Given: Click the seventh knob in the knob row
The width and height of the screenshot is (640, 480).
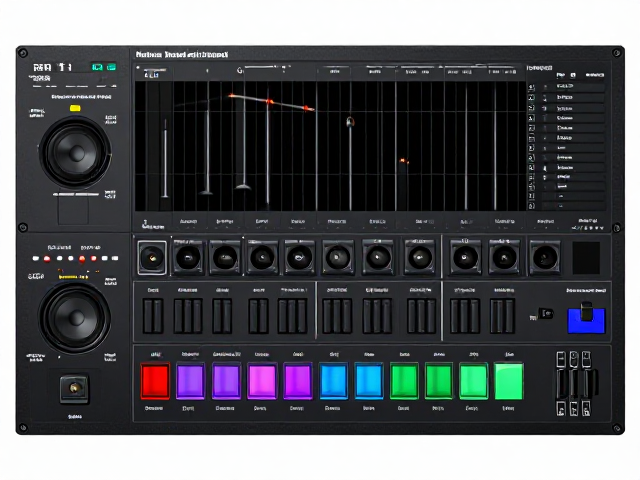Looking at the screenshot, I should pos(378,258).
